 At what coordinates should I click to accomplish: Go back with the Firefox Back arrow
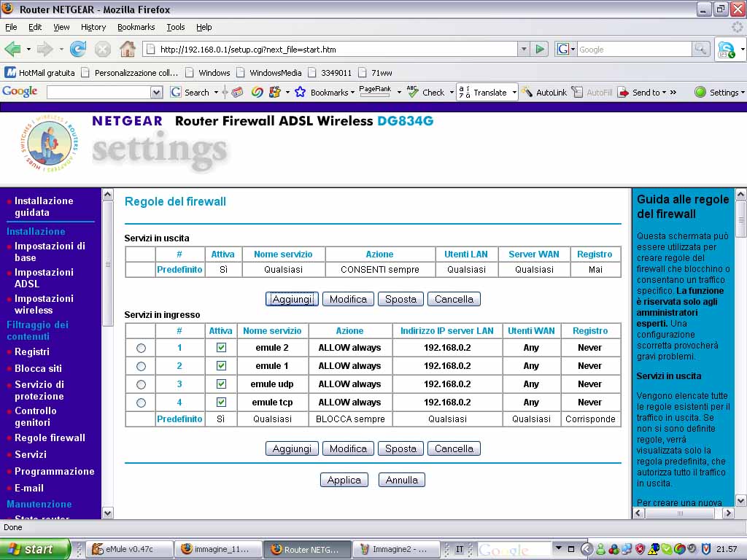click(13, 49)
